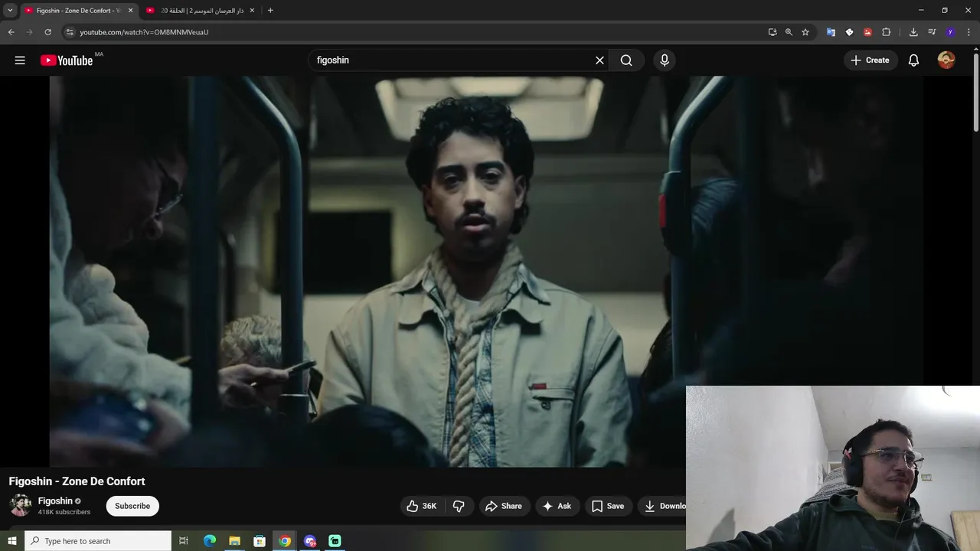Screen dimensions: 980x551
Task: Share the video
Action: tap(503, 506)
